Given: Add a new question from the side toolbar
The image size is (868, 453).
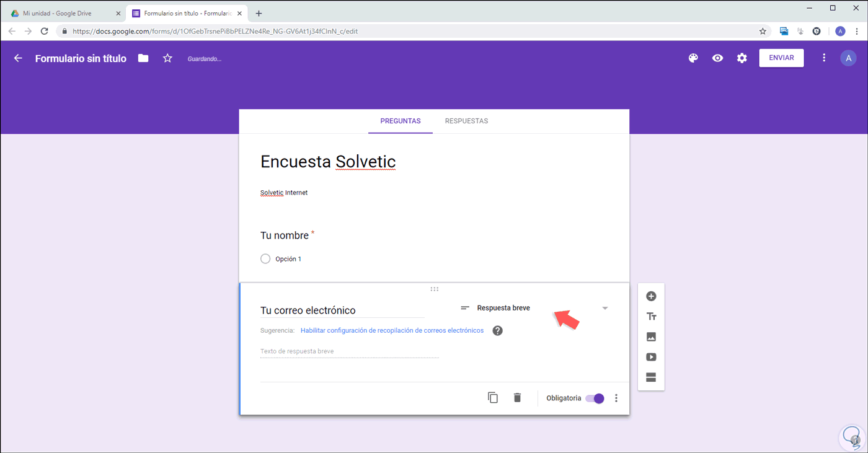Looking at the screenshot, I should point(651,296).
